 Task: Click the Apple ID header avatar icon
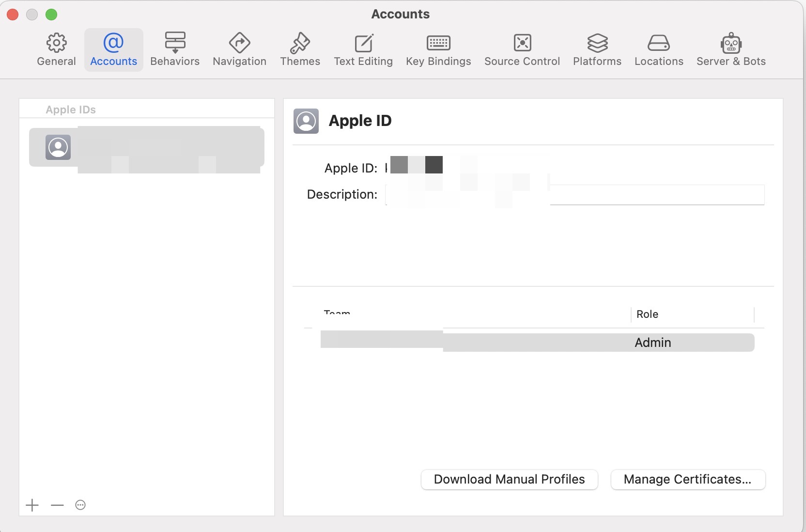pyautogui.click(x=306, y=121)
